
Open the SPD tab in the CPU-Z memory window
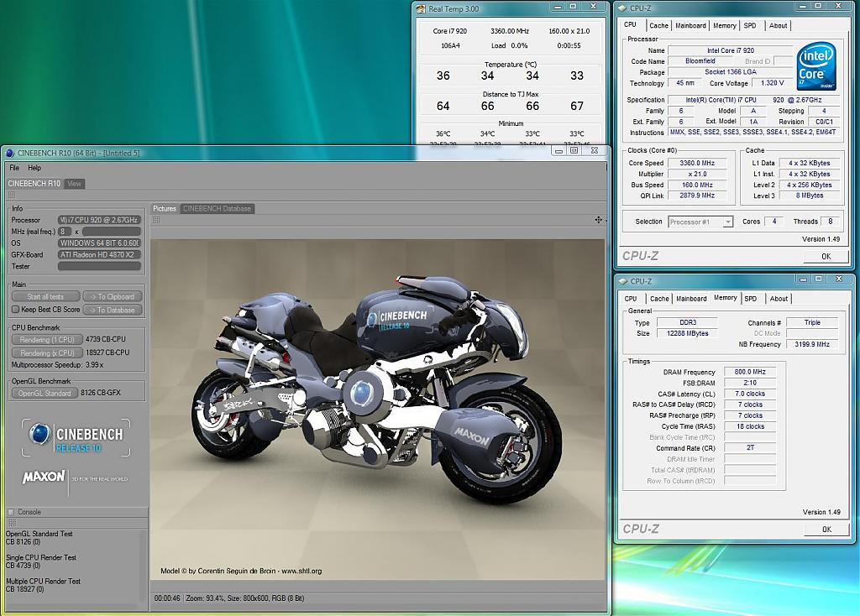[x=750, y=299]
